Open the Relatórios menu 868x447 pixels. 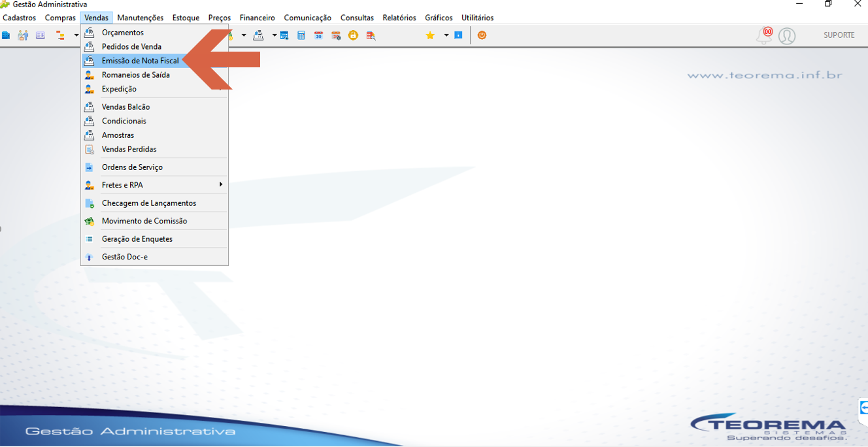coord(399,18)
